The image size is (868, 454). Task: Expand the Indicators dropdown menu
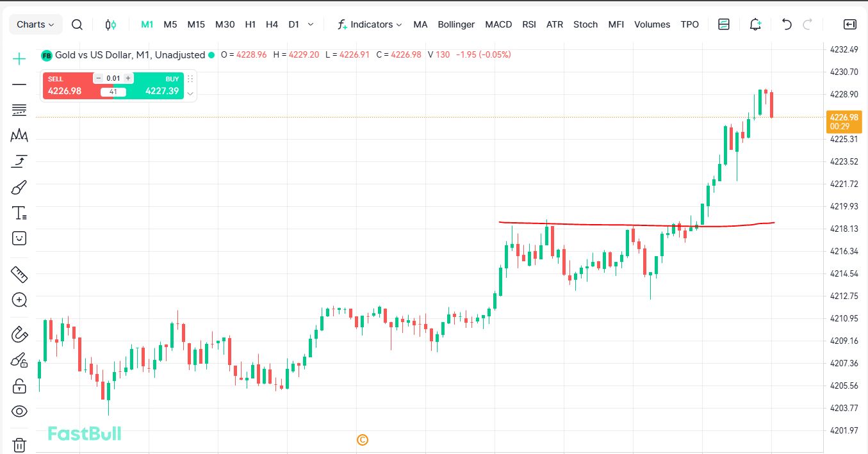pos(370,24)
